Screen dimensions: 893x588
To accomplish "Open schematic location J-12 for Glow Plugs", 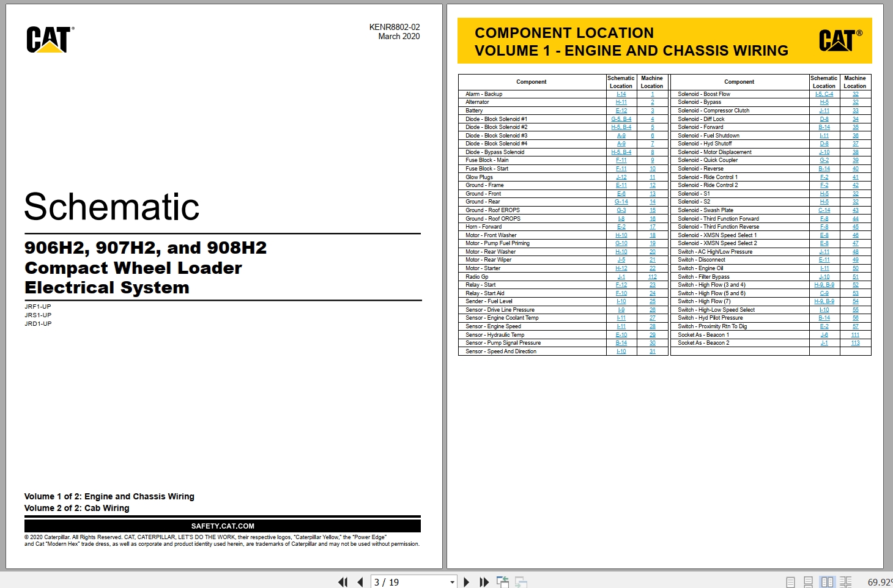I will (621, 177).
